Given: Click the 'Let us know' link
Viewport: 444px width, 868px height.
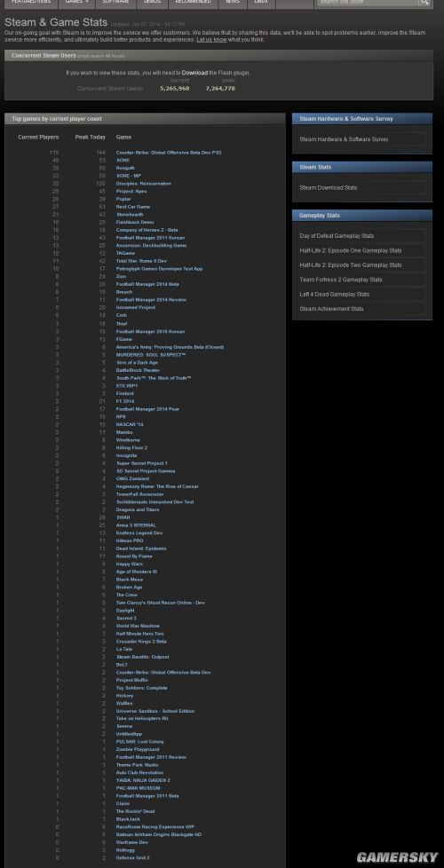Looking at the screenshot, I should pos(211,40).
